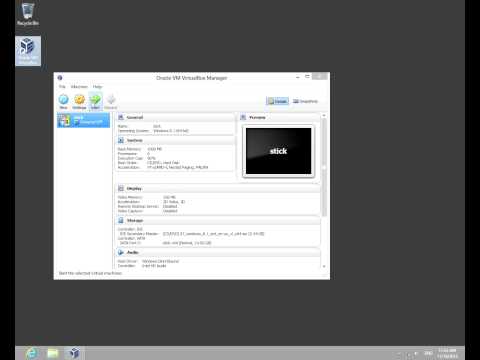Collapse the Display section header

tap(134, 189)
